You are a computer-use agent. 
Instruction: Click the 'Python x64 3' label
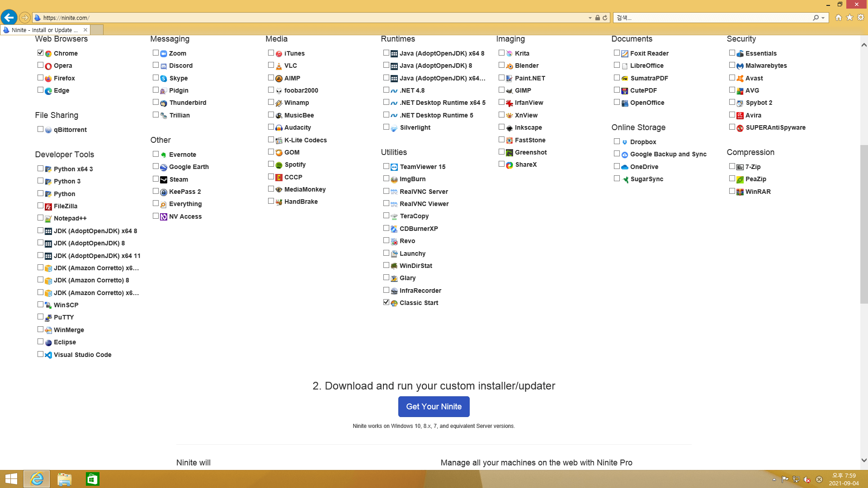[x=73, y=169]
